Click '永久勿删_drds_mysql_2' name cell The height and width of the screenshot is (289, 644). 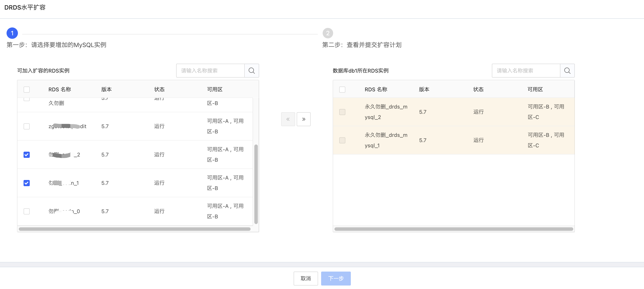(x=386, y=112)
